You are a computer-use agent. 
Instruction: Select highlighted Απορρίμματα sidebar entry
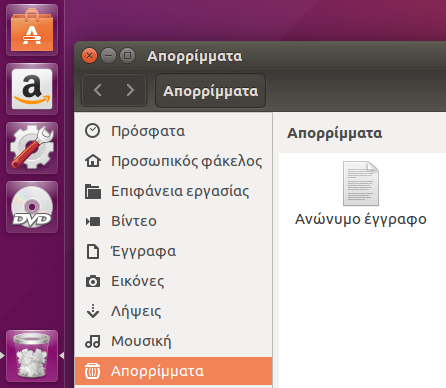pos(173,371)
